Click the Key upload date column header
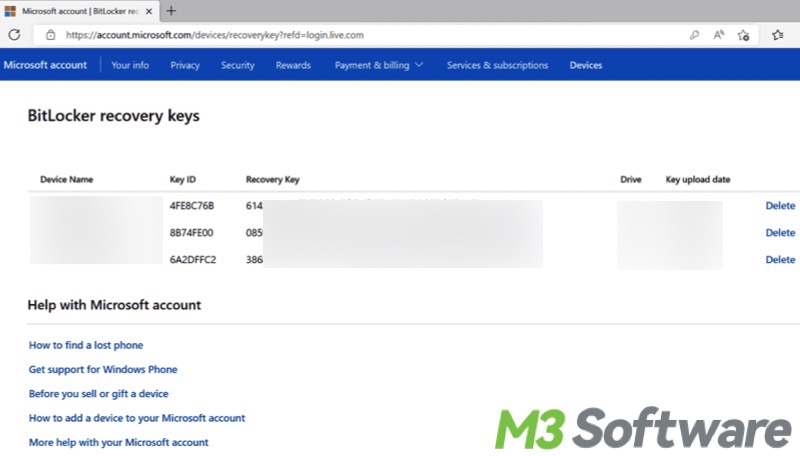800x456 pixels. pos(697,180)
